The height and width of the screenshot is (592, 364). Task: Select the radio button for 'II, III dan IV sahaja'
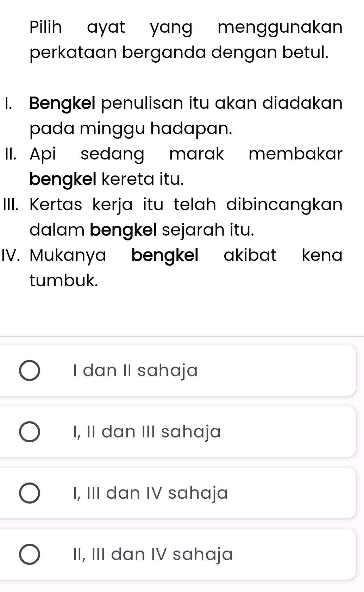tap(30, 553)
